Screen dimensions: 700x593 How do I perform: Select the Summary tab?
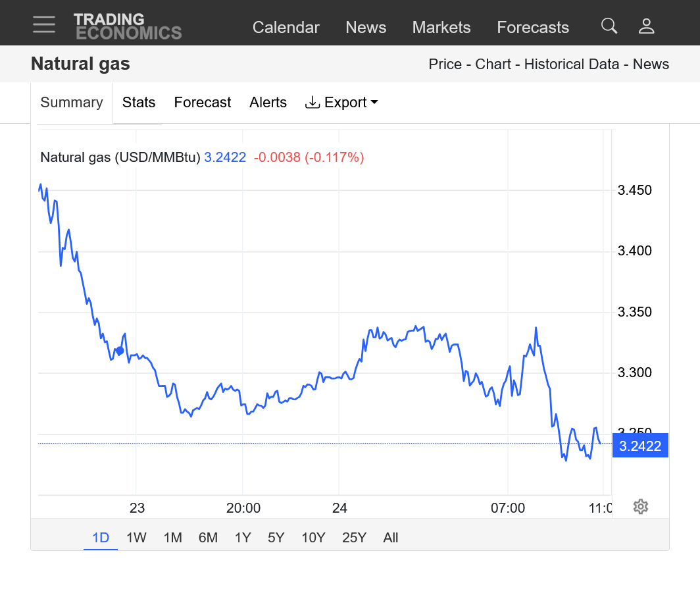(x=72, y=103)
